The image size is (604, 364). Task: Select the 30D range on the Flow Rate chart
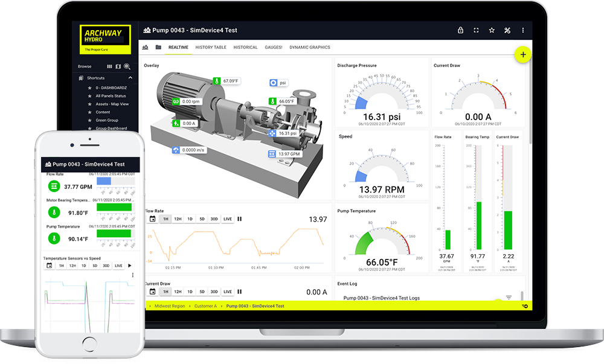coord(214,219)
